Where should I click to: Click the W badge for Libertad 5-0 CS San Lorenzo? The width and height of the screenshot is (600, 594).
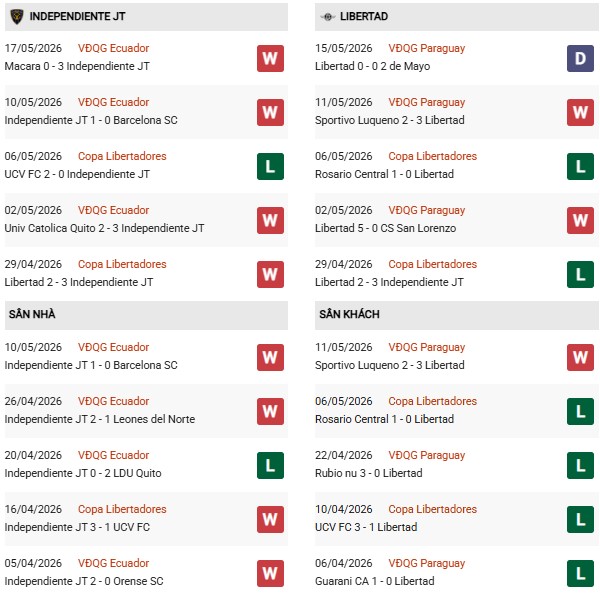point(580,220)
